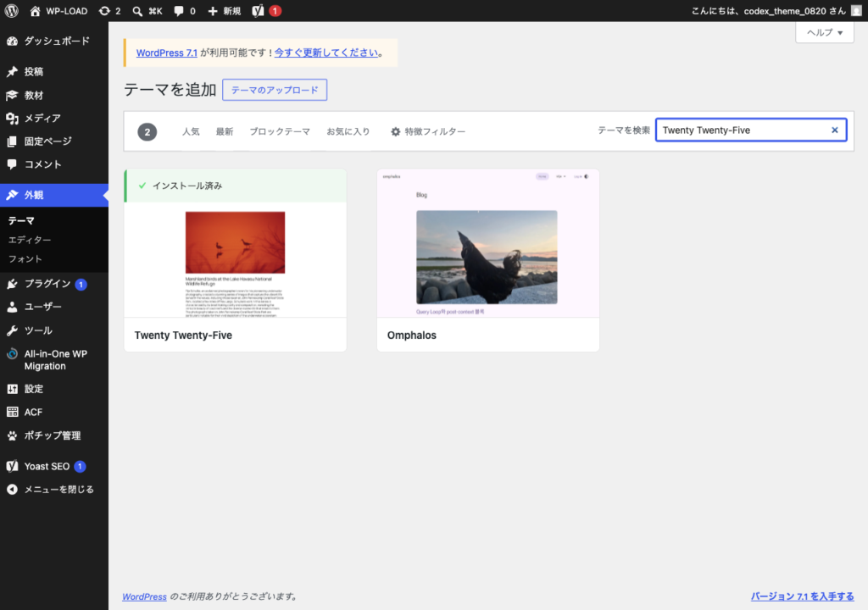This screenshot has height=610, width=868.
Task: Open the こんにちは account greeting
Action: click(768, 11)
